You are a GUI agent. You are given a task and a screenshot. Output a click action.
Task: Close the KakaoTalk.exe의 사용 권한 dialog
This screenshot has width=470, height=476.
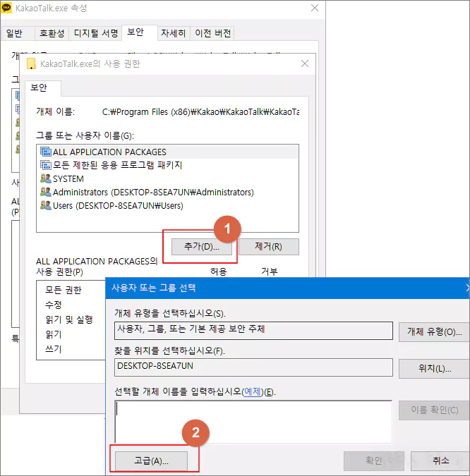point(305,63)
